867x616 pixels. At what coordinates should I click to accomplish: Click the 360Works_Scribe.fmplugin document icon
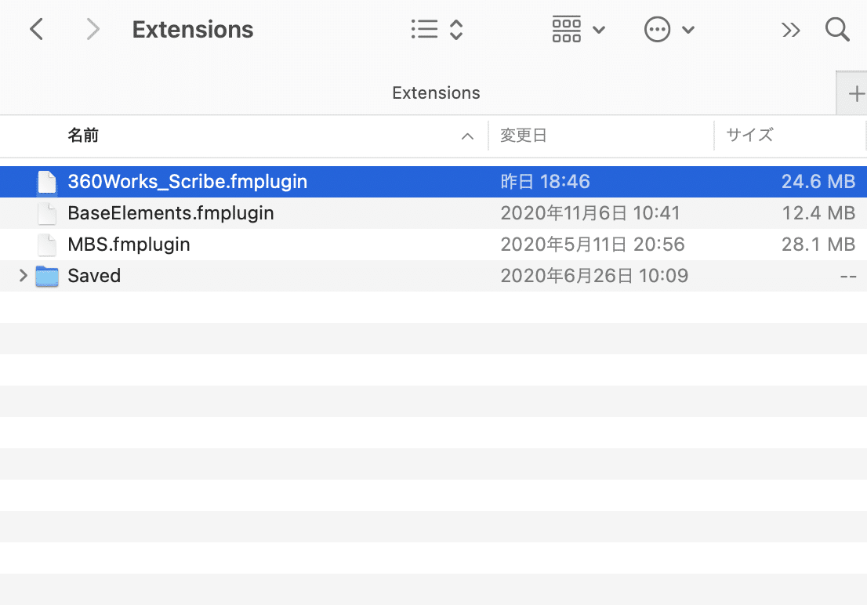point(47,181)
